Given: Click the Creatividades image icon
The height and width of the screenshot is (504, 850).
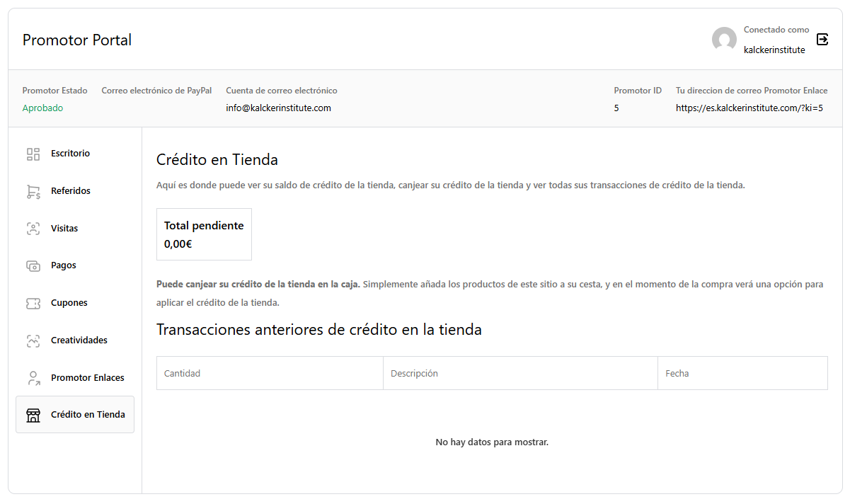Looking at the screenshot, I should point(33,340).
